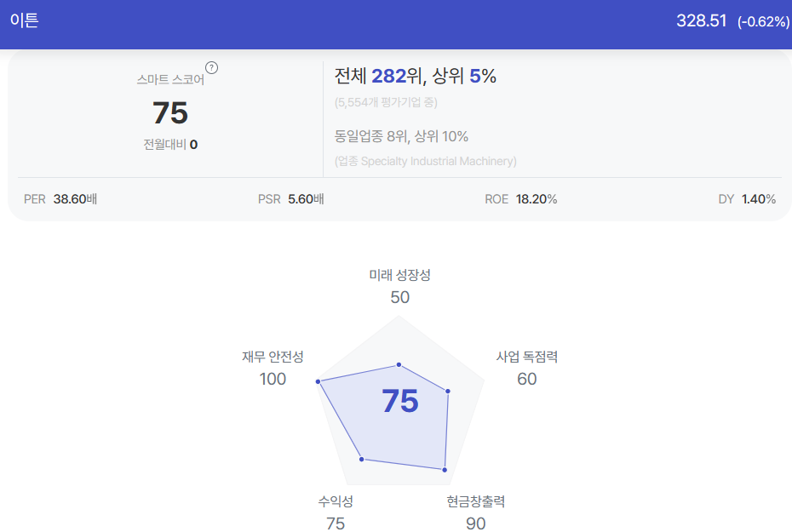Screen dimensions: 792x532
Task: Click the radar point for 재무 안전성
Action: point(319,381)
